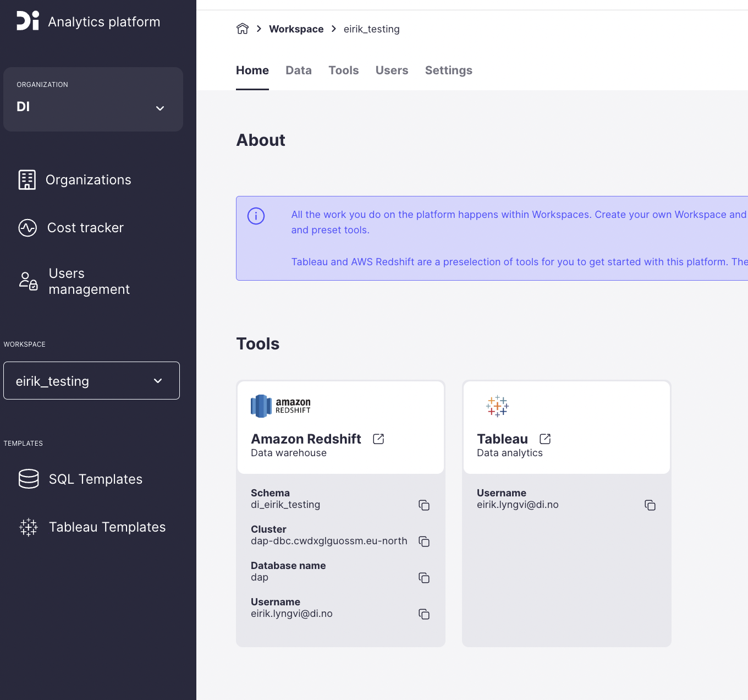Click the Amazon Redshift title

click(x=306, y=439)
